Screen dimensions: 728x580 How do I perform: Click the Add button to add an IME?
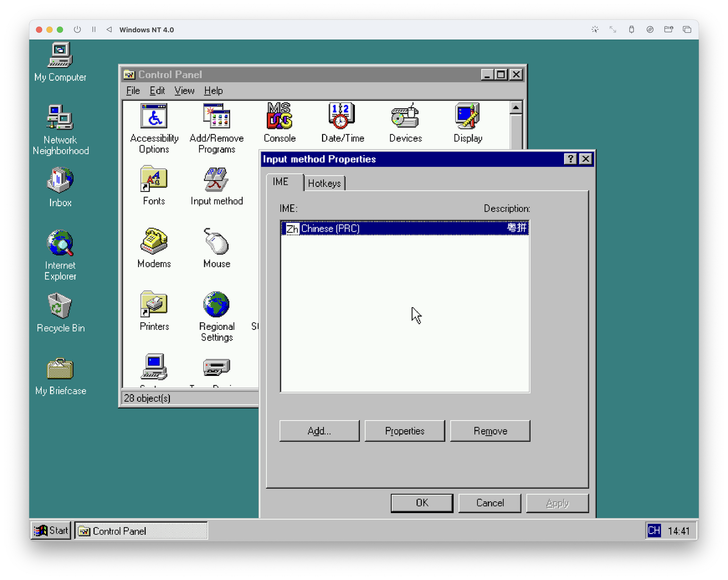click(x=319, y=430)
